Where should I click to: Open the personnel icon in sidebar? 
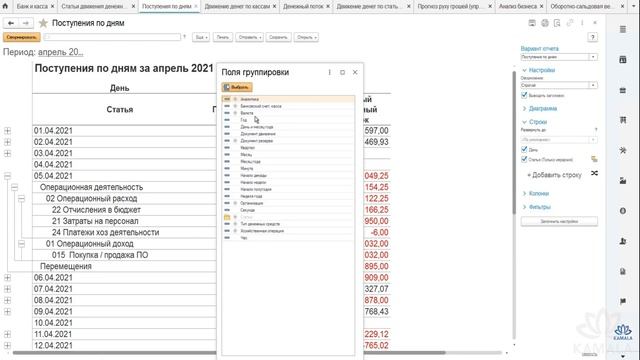point(622,241)
